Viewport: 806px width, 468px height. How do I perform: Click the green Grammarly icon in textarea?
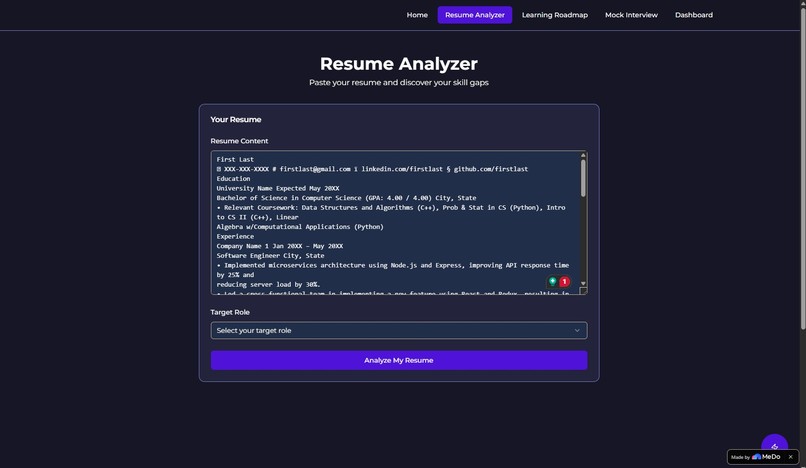pos(553,281)
